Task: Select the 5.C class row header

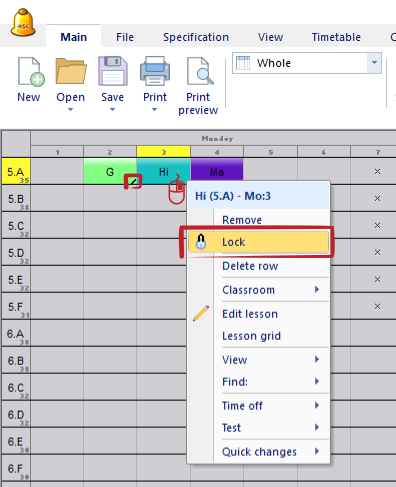Action: [16, 226]
